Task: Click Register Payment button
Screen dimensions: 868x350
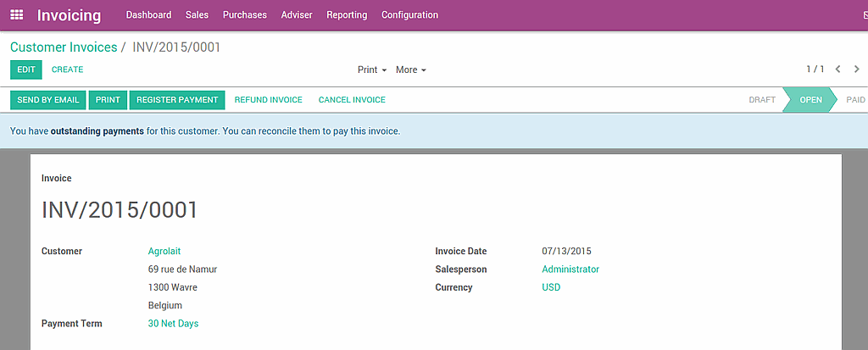Action: (x=177, y=100)
